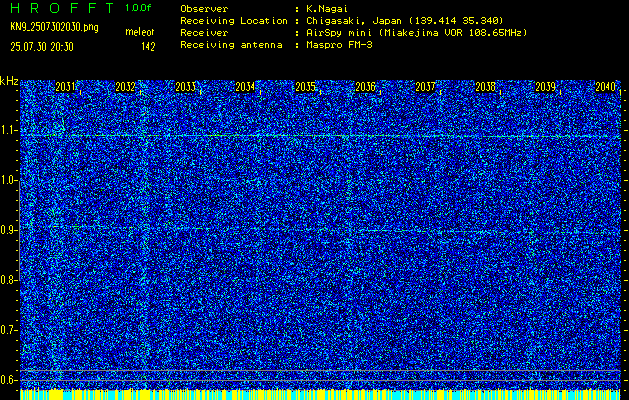The image size is (629, 400).
Task: Click the 2035 time marker
Action: (305, 87)
